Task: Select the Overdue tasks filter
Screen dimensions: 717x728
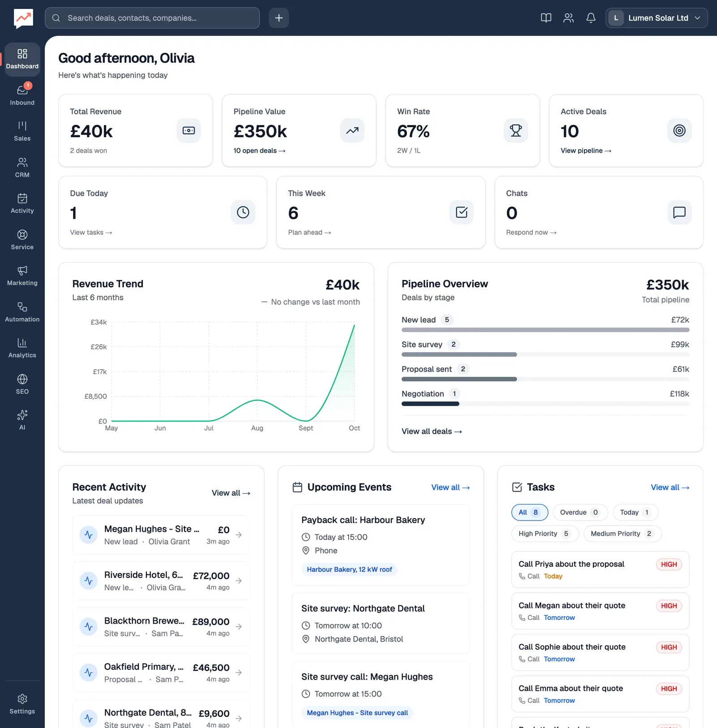Action: (x=580, y=513)
